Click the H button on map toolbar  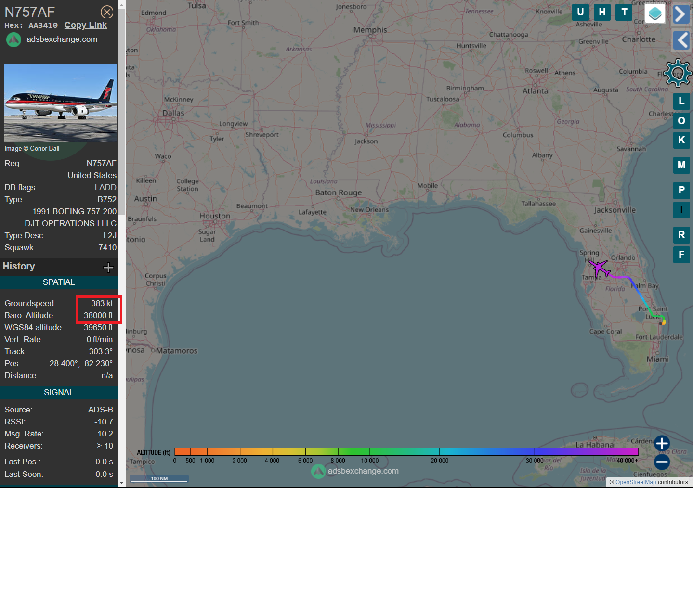pyautogui.click(x=602, y=12)
